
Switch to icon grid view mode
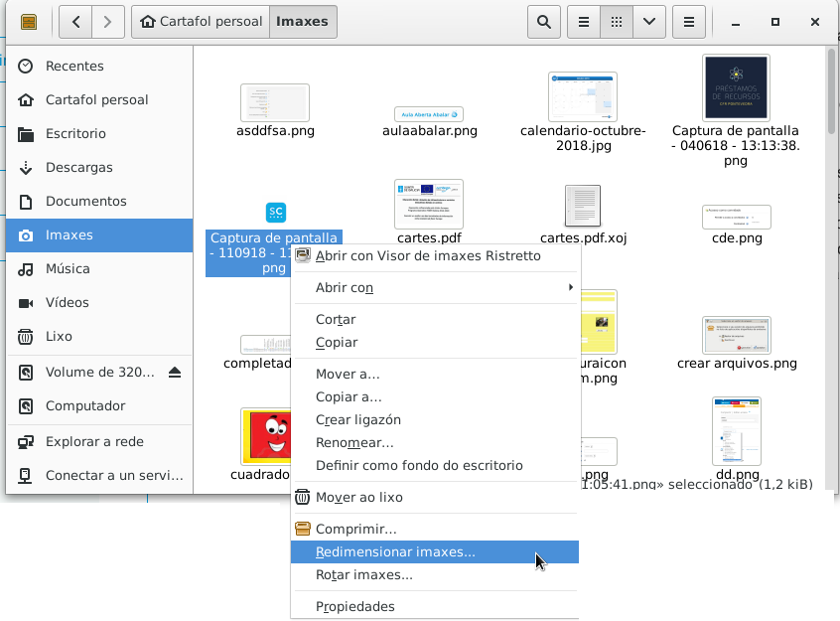point(617,21)
